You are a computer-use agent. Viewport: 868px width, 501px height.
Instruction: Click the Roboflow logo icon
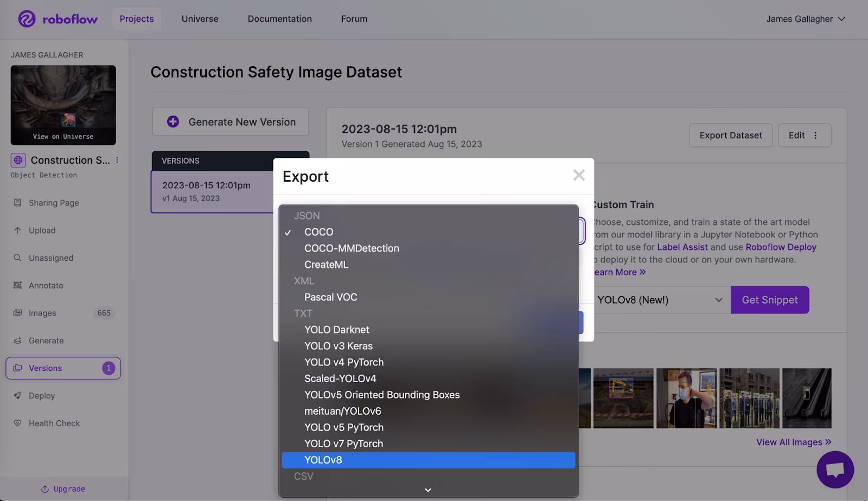point(27,19)
